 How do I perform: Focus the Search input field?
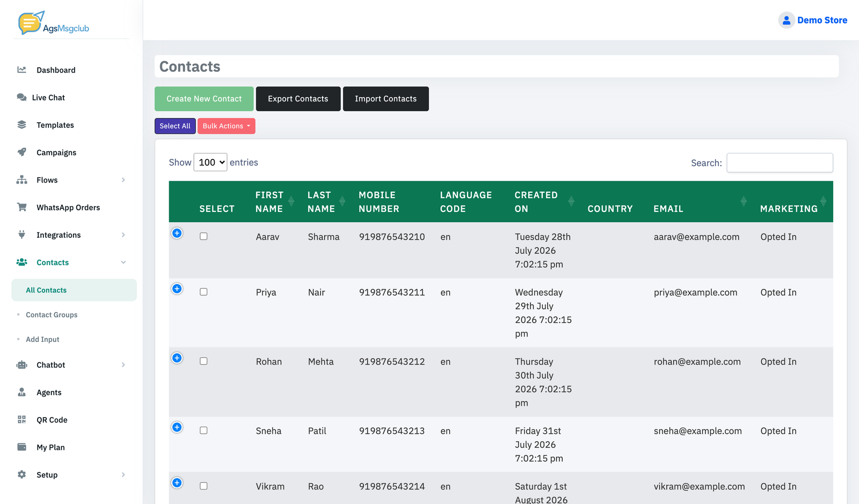pos(780,163)
